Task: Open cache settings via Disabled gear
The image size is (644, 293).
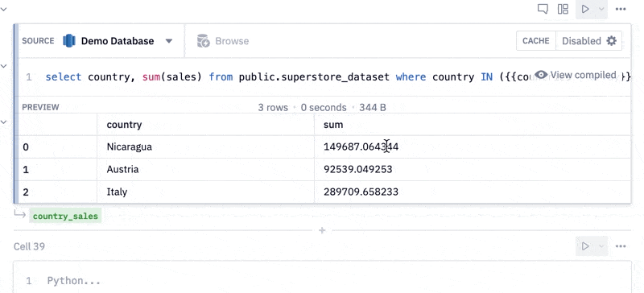Action: pyautogui.click(x=589, y=41)
